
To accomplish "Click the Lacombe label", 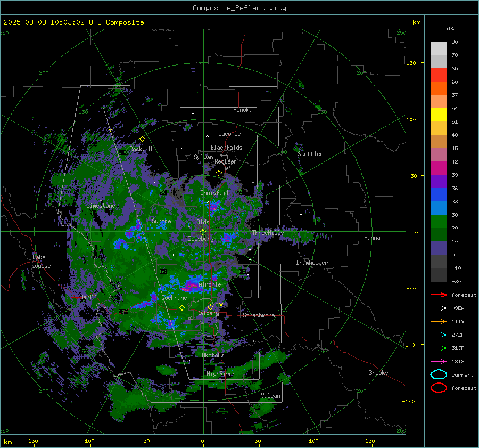I will coord(229,134).
